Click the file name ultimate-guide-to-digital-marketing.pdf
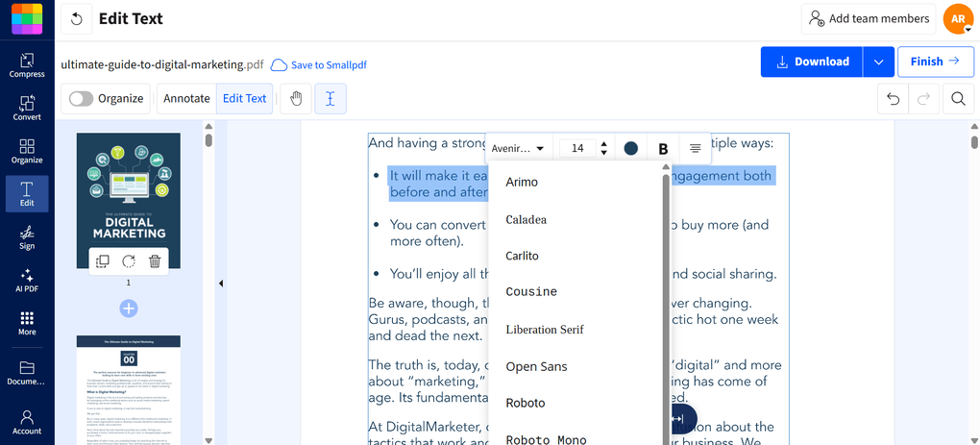This screenshot has width=980, height=445. (x=162, y=64)
